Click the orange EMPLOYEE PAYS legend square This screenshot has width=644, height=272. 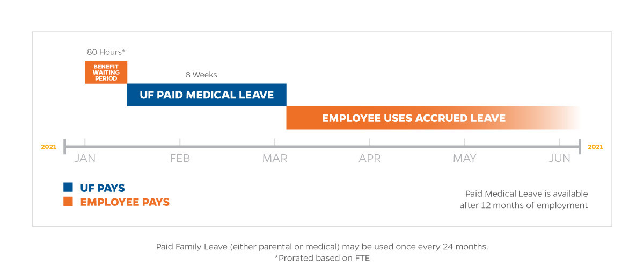[68, 202]
